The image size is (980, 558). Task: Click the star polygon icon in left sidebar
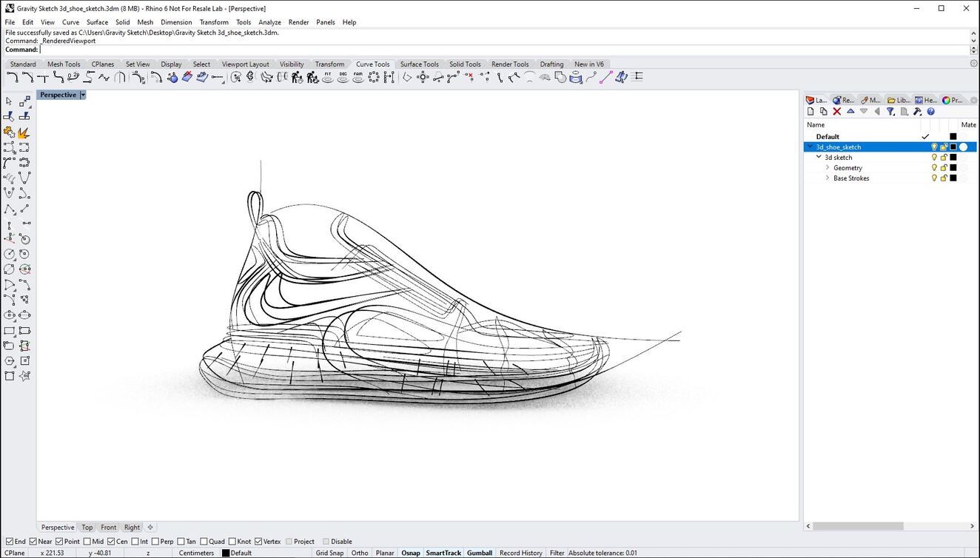click(24, 376)
